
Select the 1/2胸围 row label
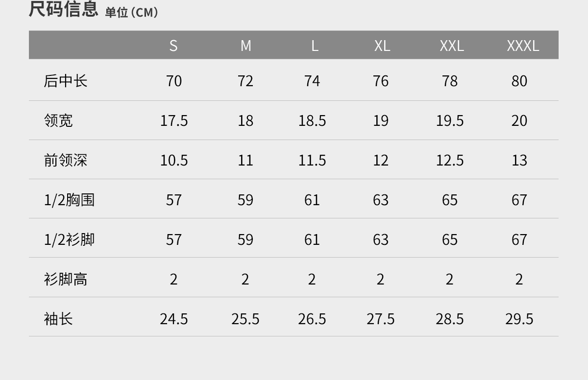[69, 200]
